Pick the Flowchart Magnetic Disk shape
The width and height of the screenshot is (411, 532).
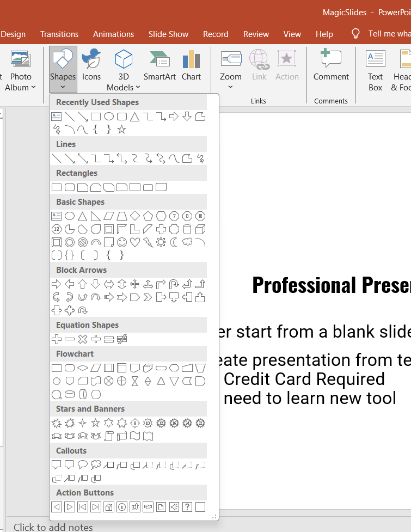[x=70, y=394]
